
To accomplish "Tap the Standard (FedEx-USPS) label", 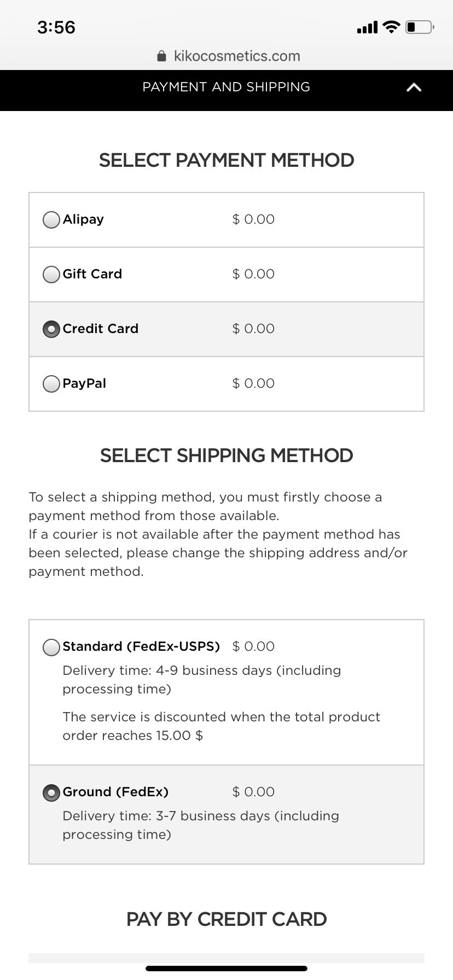I will tap(141, 646).
